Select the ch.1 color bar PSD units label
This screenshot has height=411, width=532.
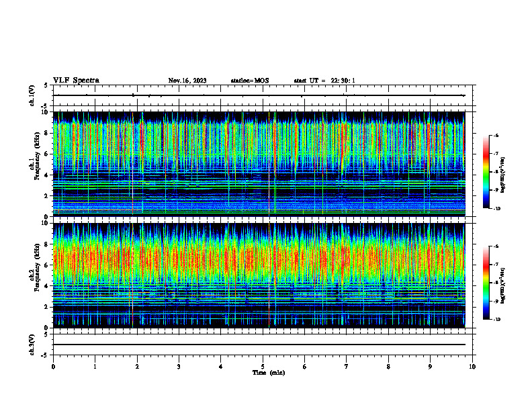(503, 175)
